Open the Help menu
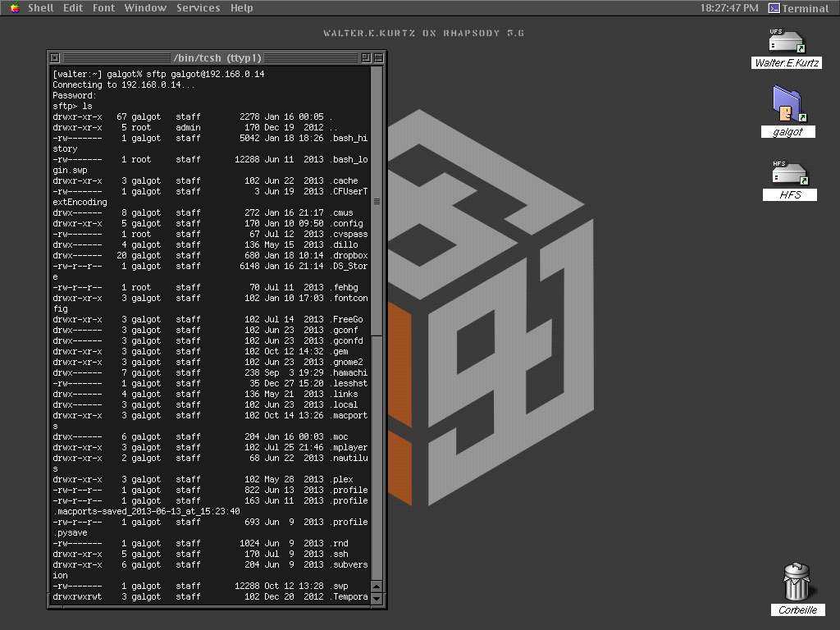The height and width of the screenshot is (630, 840). tap(241, 7)
